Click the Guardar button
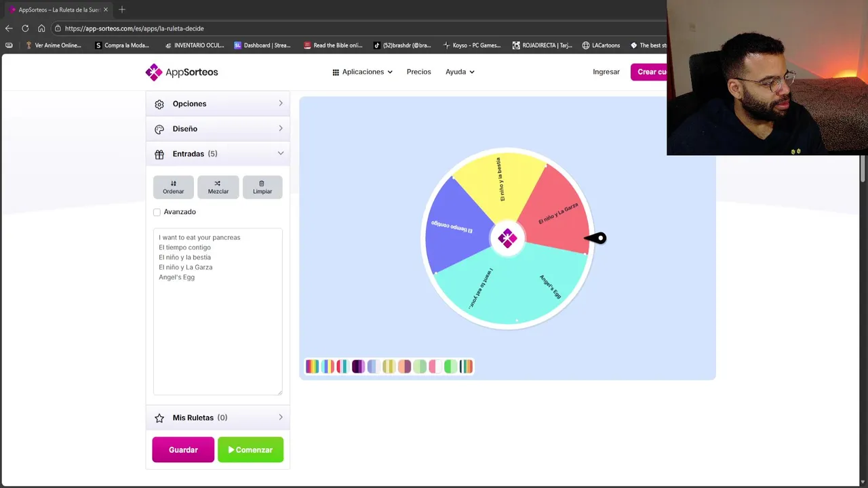The height and width of the screenshot is (488, 868). (x=183, y=450)
